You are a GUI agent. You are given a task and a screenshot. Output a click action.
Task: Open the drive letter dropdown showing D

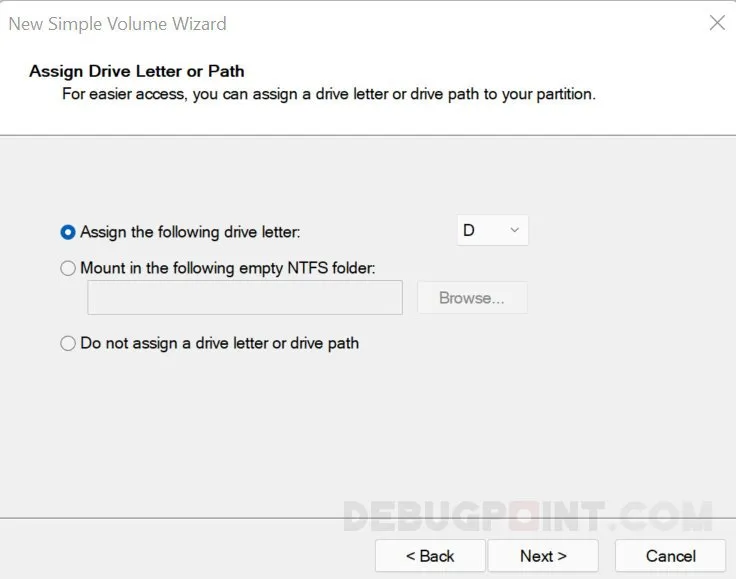492,231
